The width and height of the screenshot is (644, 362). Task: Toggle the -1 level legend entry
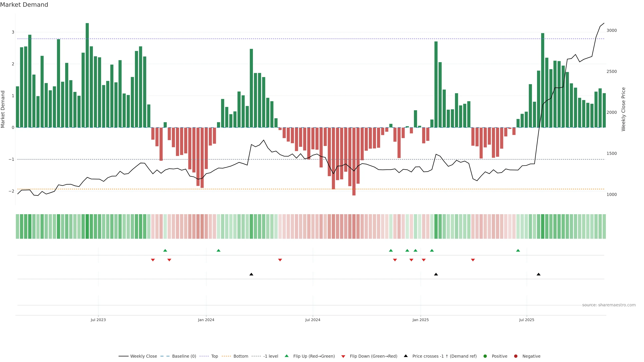click(x=271, y=356)
